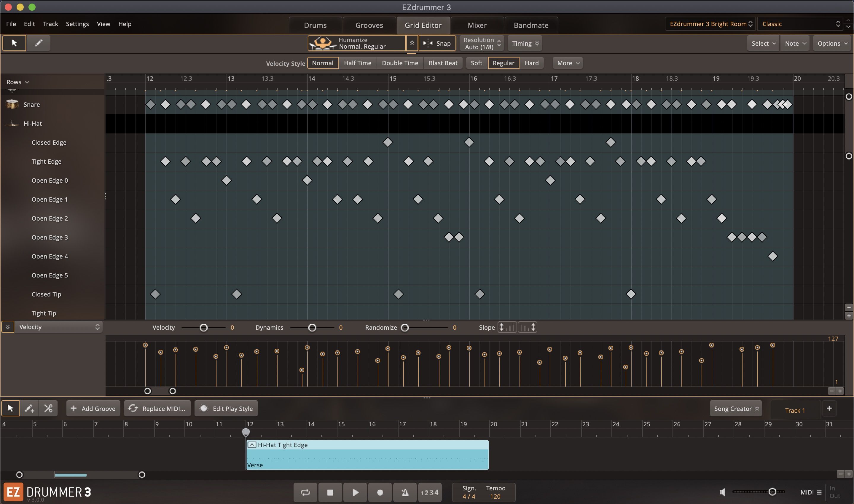Screen dimensions: 854x504
Task: Choose Double Time velocity style
Action: (400, 63)
